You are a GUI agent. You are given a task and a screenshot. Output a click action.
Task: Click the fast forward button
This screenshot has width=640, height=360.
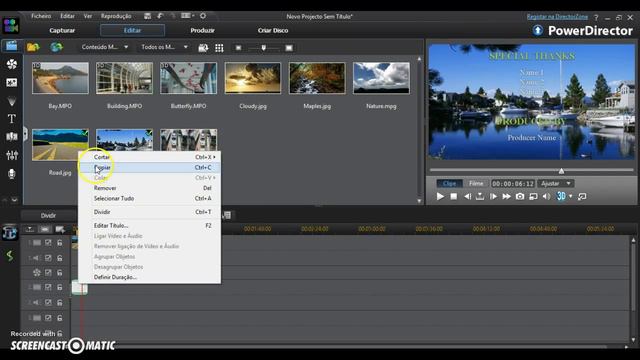click(x=506, y=196)
